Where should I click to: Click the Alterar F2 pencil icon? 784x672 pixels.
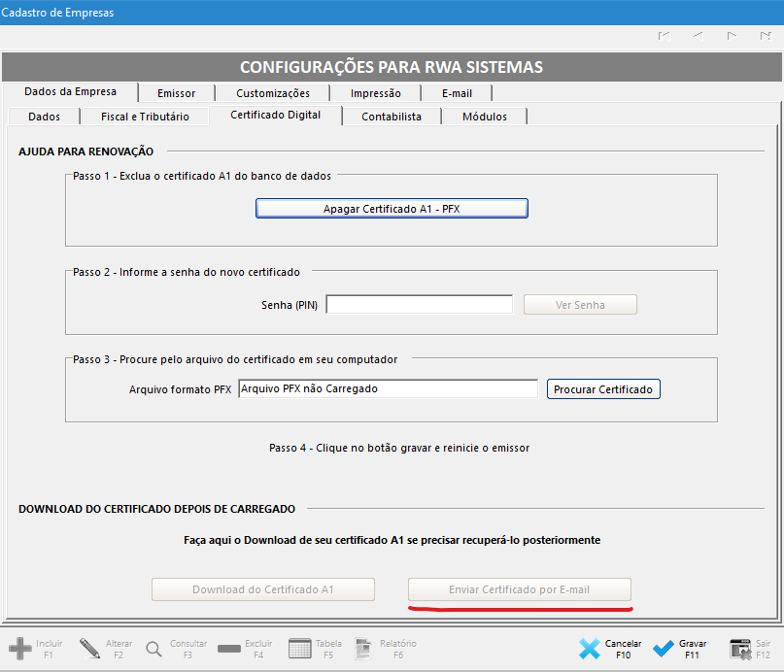point(89,649)
